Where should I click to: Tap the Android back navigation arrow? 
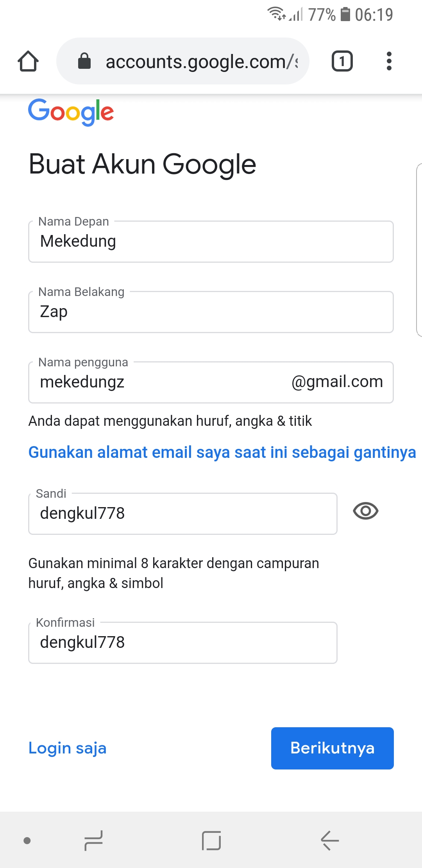tap(329, 840)
